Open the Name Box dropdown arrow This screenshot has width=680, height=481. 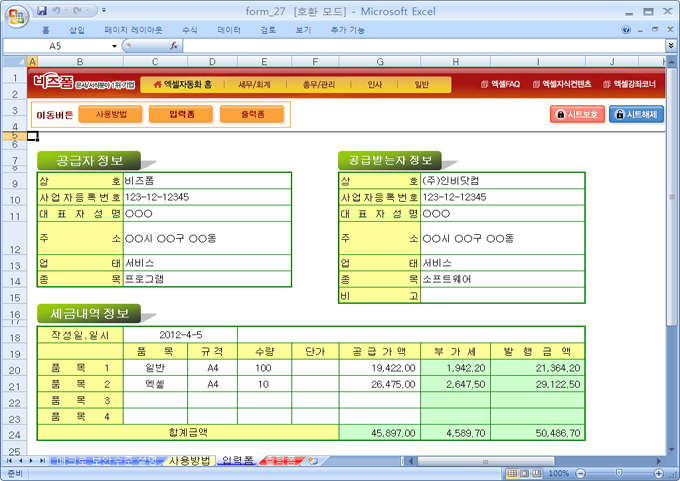pyautogui.click(x=115, y=46)
